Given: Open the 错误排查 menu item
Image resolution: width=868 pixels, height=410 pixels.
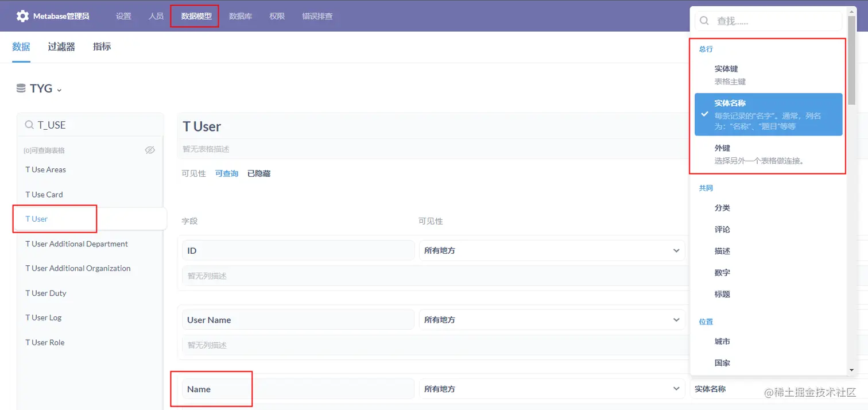Looking at the screenshot, I should (x=317, y=16).
